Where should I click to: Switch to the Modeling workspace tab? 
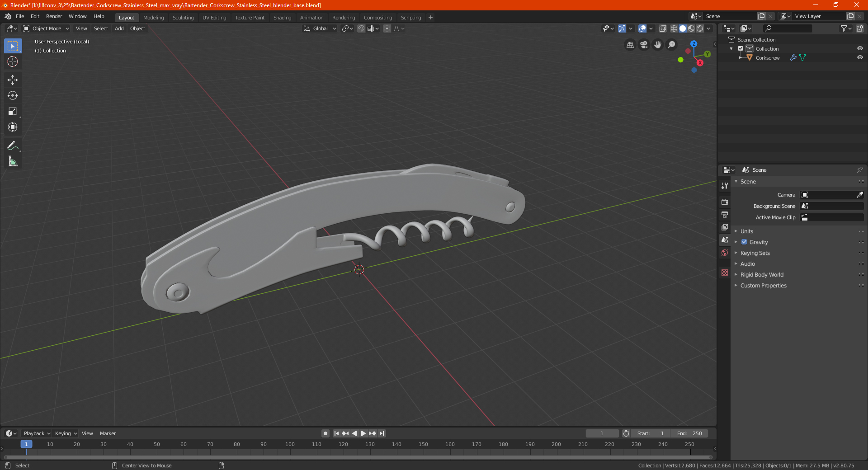(x=153, y=18)
